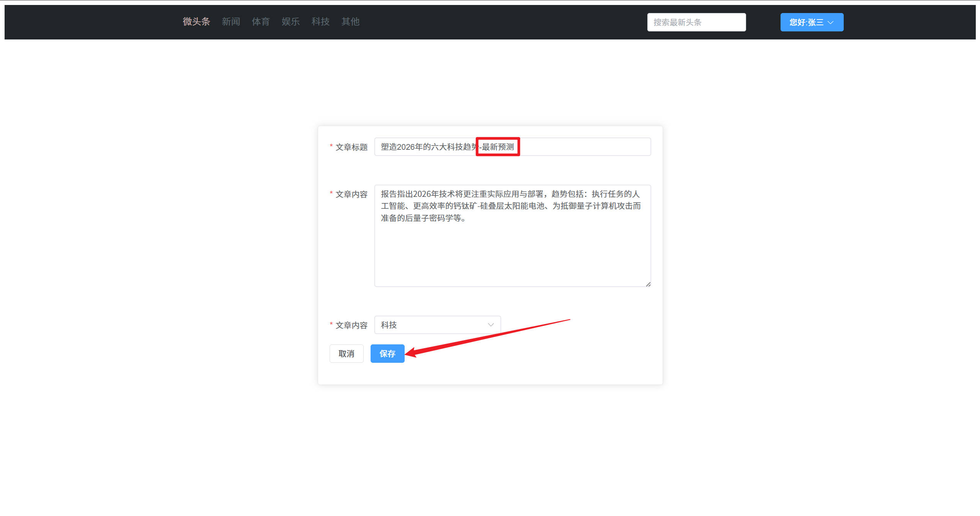Open the 其他 section
The height and width of the screenshot is (516, 980).
(x=350, y=22)
